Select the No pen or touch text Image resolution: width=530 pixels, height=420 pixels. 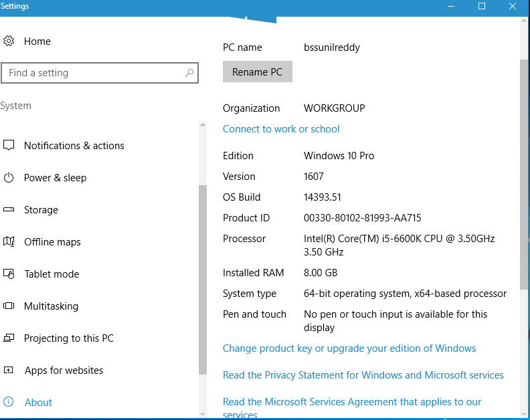(395, 321)
